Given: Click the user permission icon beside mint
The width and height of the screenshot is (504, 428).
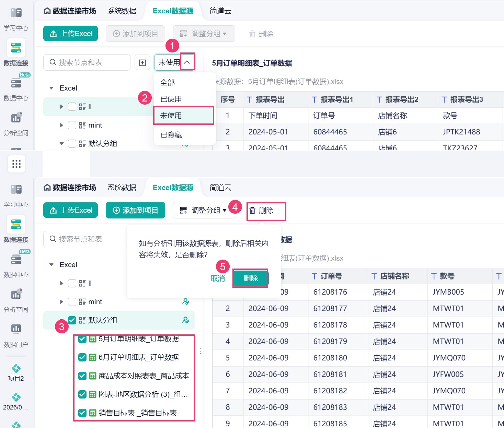Looking at the screenshot, I should coord(186,302).
